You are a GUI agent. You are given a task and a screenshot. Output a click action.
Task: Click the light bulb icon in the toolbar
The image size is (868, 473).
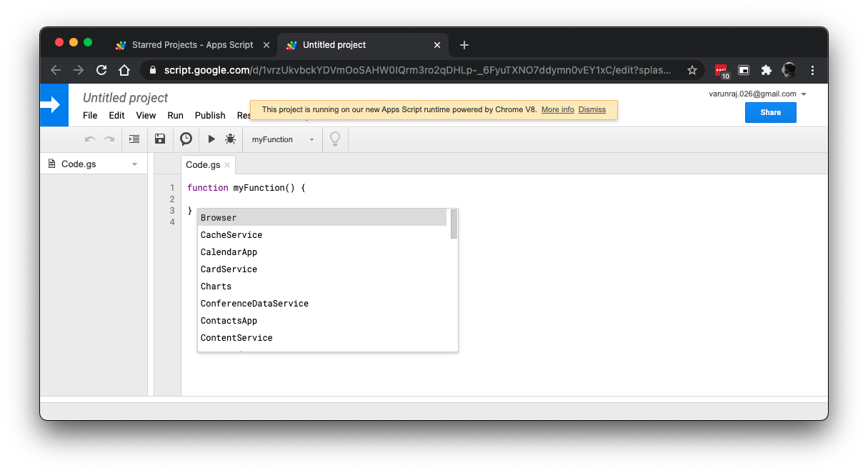[x=334, y=139]
